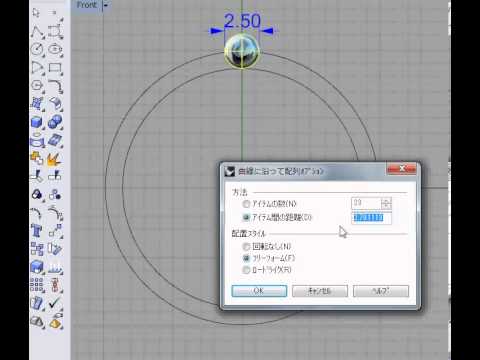Image resolution: width=480 pixels, height=360 pixels.
Task: Click the 2.50 dimension text
Action: pyautogui.click(x=242, y=21)
